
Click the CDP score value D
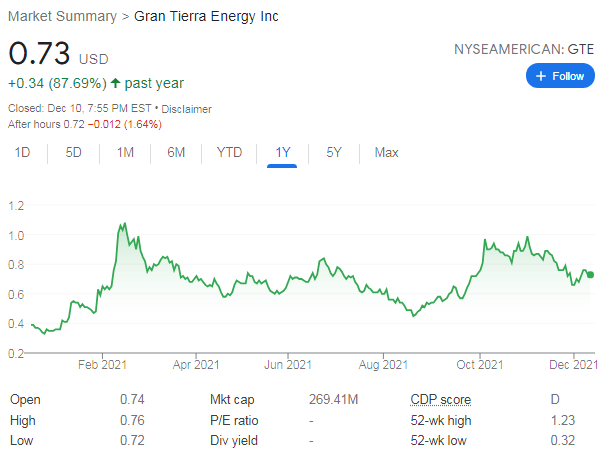coord(555,399)
